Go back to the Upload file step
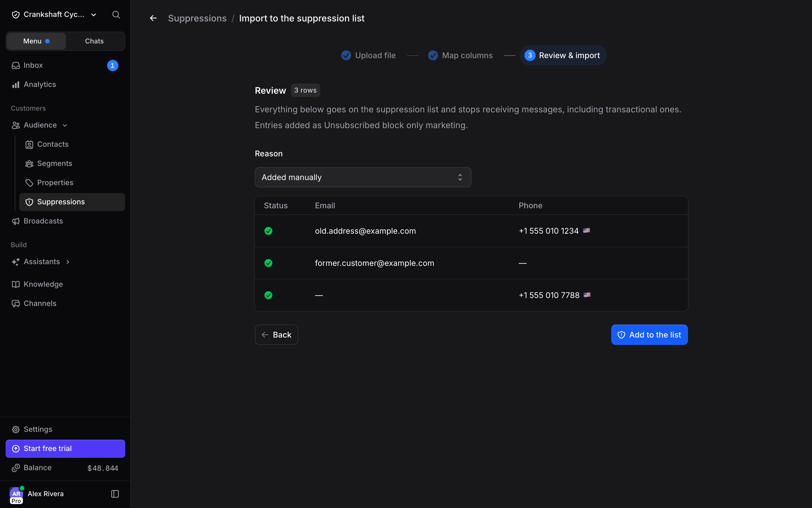This screenshot has width=812, height=508. (369, 55)
